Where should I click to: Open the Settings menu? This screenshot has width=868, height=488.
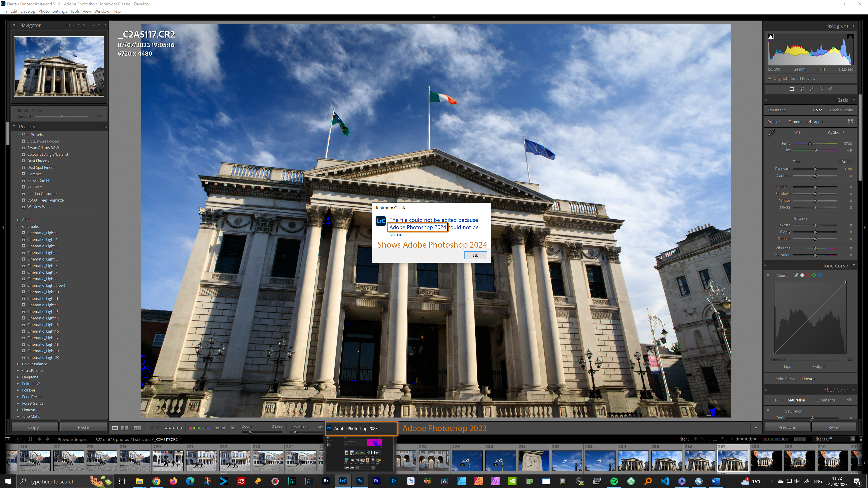point(60,11)
